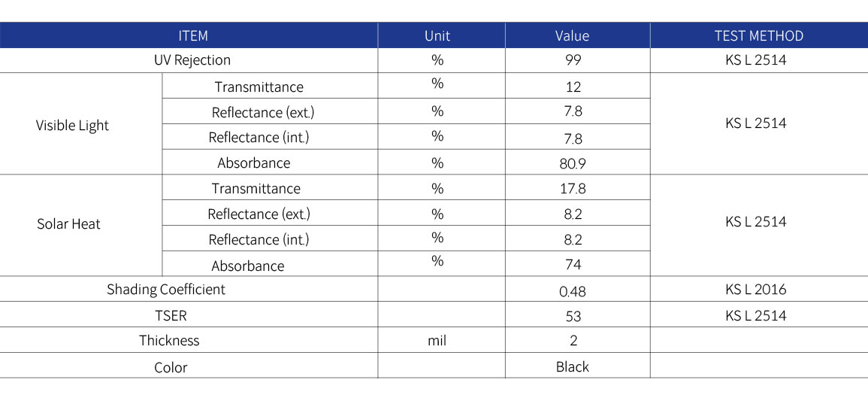The image size is (868, 401).
Task: Select the Visible Light Absorbance value 80.9
Action: [x=573, y=164]
